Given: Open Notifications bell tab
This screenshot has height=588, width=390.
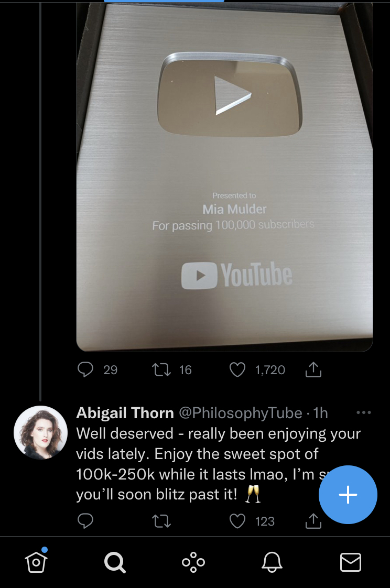Looking at the screenshot, I should (x=272, y=562).
